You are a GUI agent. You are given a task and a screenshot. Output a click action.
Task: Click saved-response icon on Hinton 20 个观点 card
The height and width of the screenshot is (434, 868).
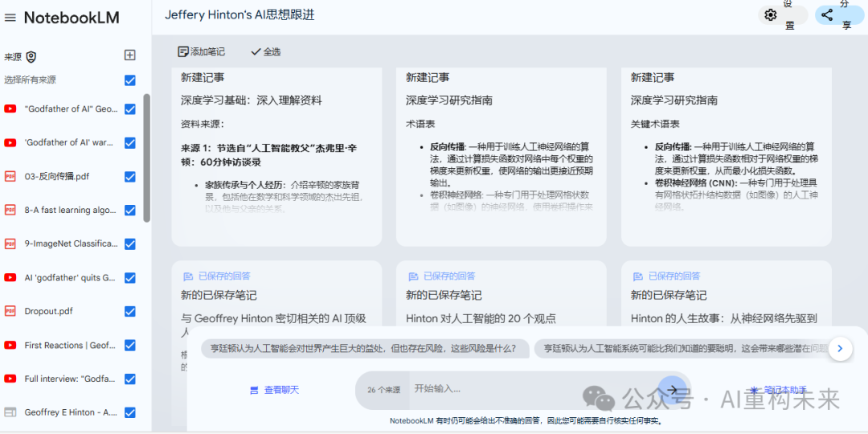click(413, 276)
